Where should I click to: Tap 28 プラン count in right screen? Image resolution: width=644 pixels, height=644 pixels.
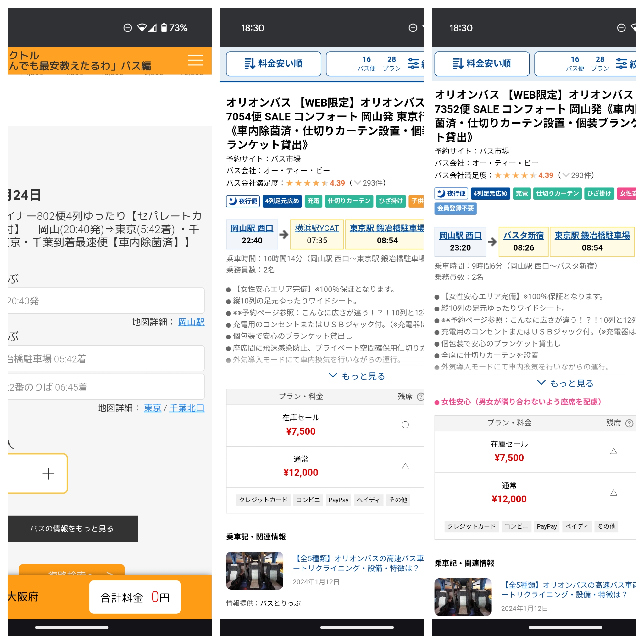(600, 64)
